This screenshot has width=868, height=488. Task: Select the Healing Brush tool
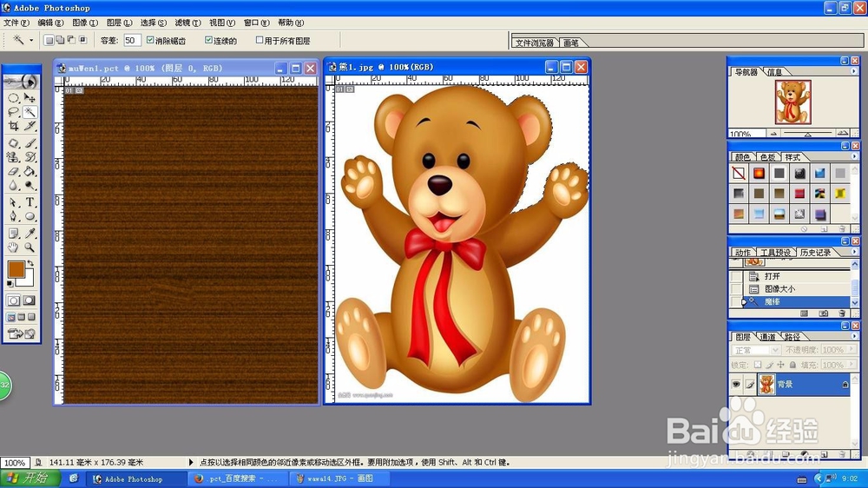pyautogui.click(x=13, y=143)
